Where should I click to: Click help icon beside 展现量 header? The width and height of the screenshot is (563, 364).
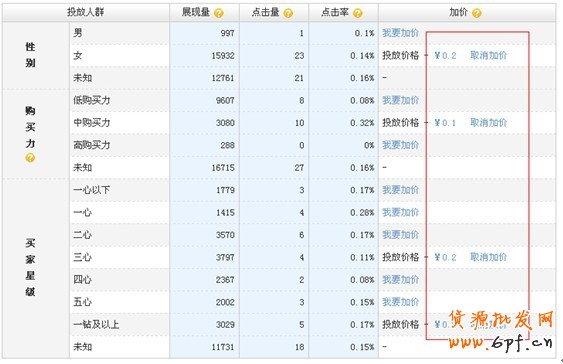tap(218, 13)
